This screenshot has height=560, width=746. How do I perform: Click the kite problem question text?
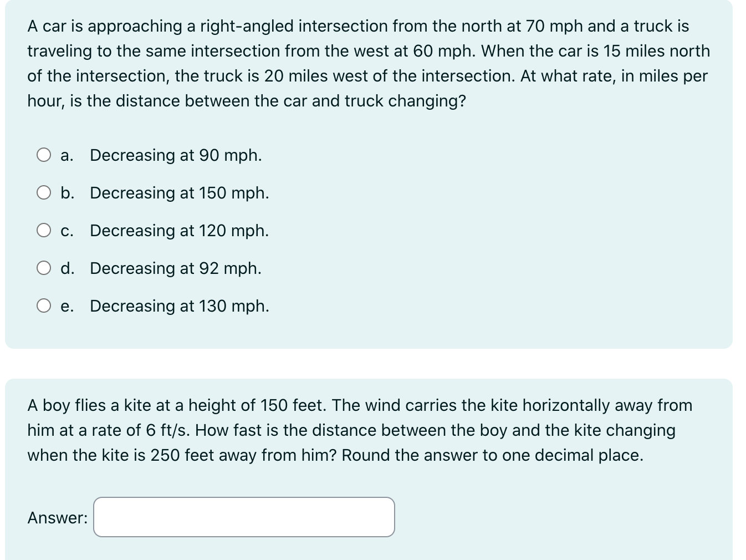coord(360,430)
